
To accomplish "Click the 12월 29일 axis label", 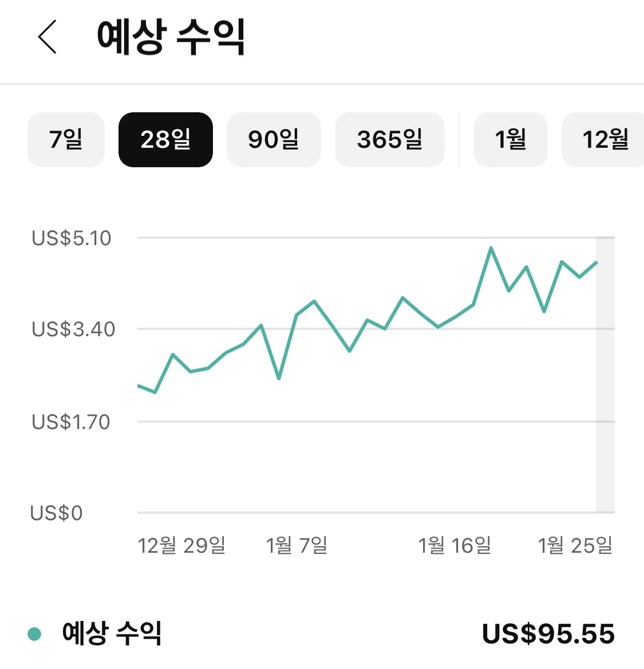I will [181, 545].
